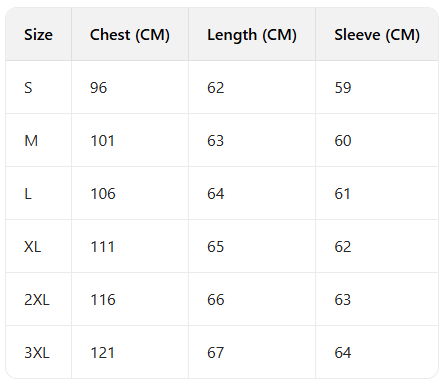
Task: Select chest measurement 111
Action: [x=103, y=247]
